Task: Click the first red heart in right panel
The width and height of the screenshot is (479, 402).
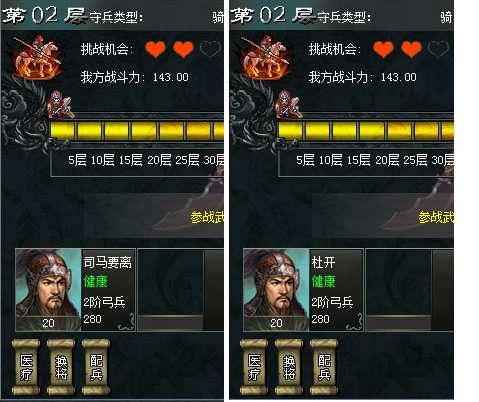Action: point(383,50)
